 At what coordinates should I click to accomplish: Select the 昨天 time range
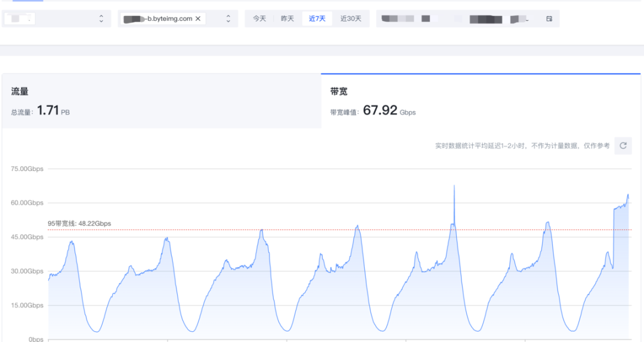(x=287, y=18)
